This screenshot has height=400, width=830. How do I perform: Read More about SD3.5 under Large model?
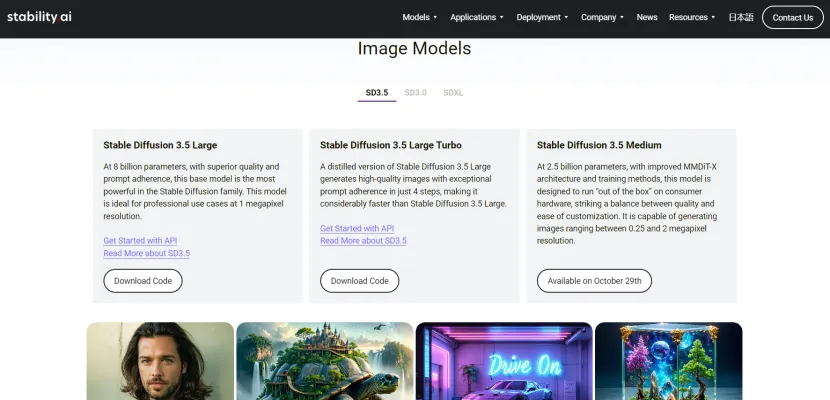coord(146,253)
